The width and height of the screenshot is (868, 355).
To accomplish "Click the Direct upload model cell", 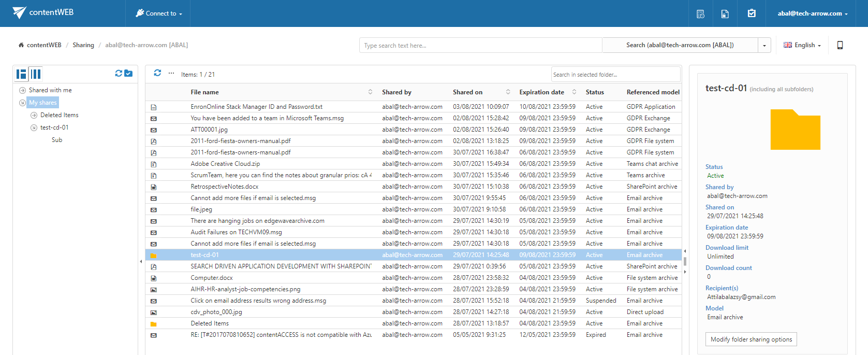I will point(645,312).
